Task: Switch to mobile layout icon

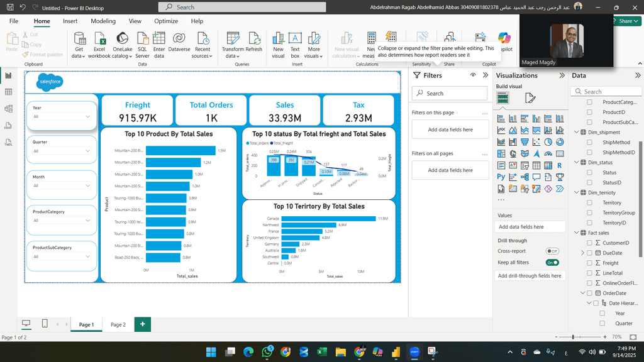Action: (45, 324)
